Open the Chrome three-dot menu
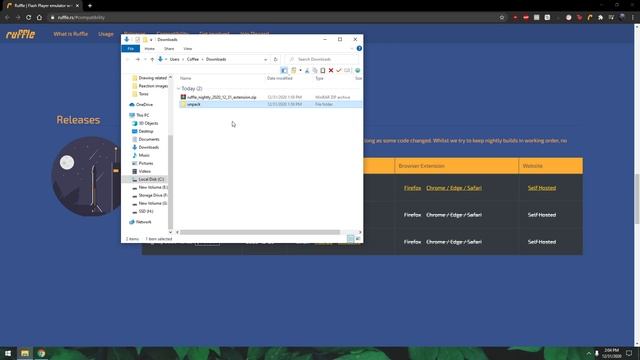 click(633, 18)
